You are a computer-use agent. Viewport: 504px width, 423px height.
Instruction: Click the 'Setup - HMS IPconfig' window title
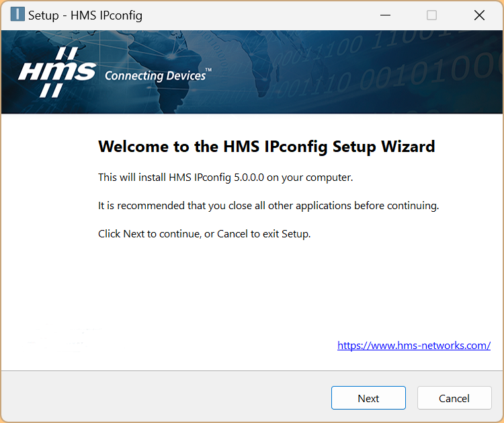pos(85,15)
